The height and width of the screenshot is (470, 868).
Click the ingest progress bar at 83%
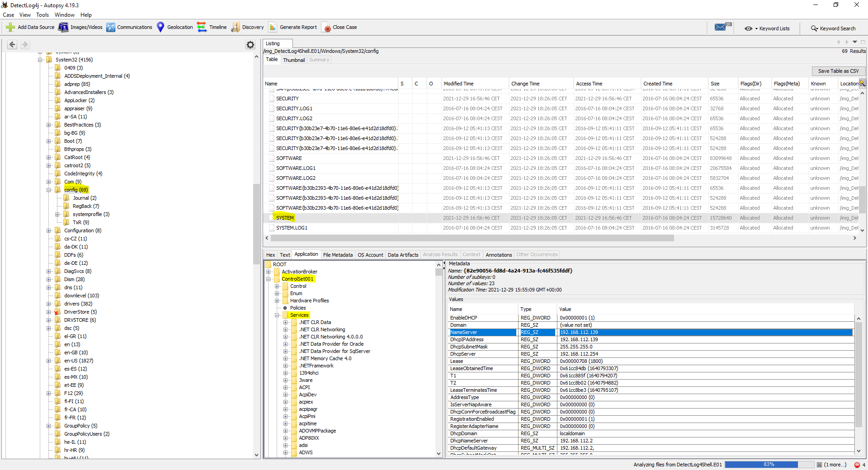point(768,465)
